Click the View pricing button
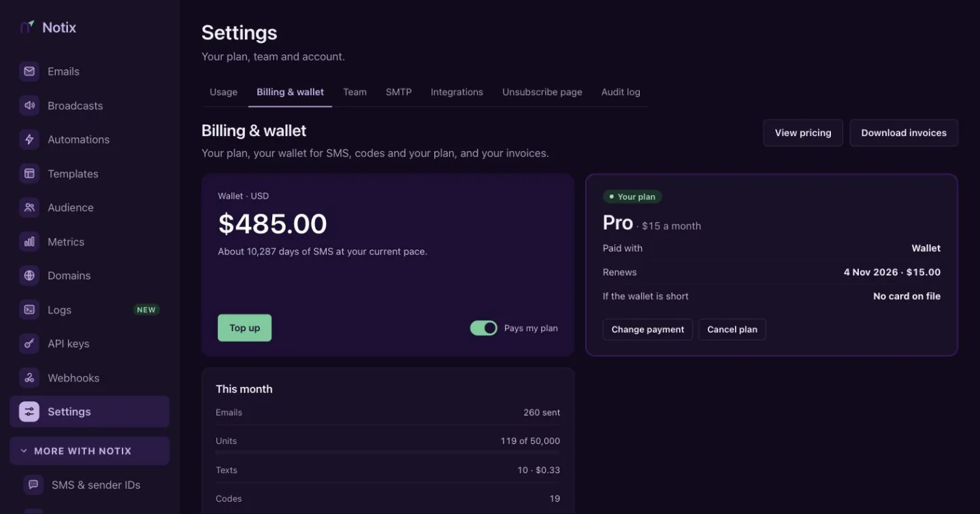980x514 pixels. click(x=803, y=133)
